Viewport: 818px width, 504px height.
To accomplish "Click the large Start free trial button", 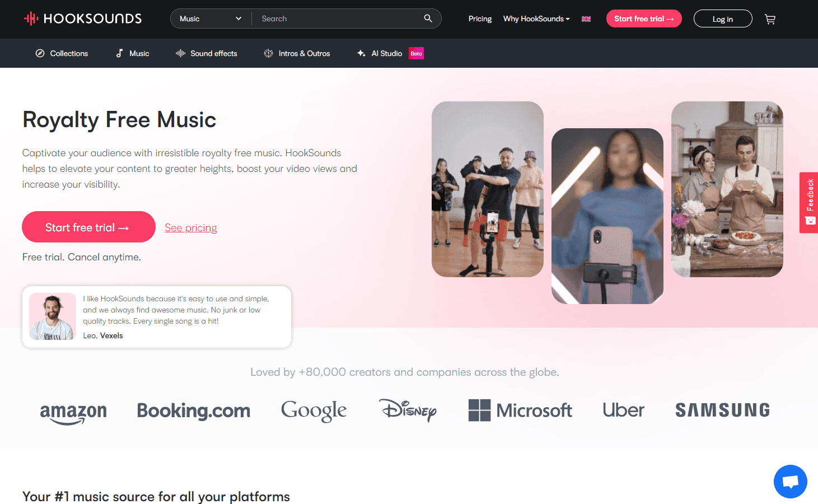I will click(x=88, y=227).
